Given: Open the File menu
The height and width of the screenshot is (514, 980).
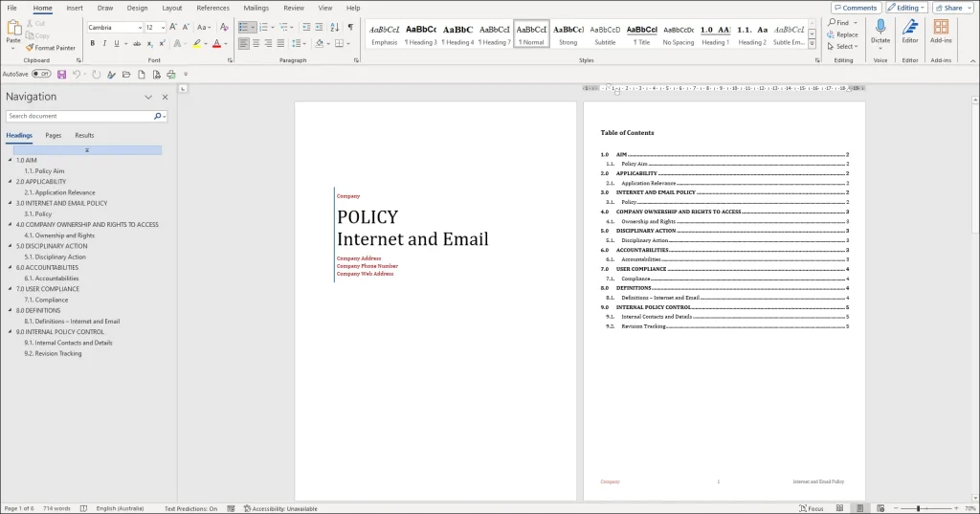Looking at the screenshot, I should 11,8.
